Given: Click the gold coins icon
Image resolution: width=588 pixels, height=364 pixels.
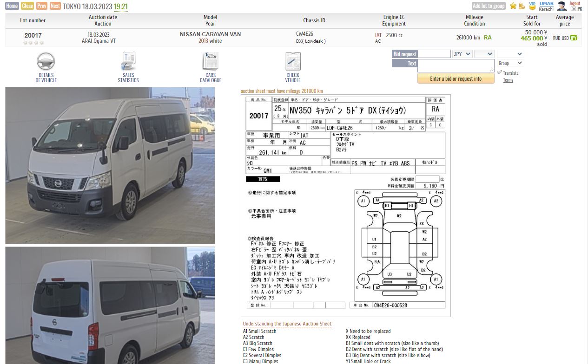Looking at the screenshot, I should [x=522, y=6].
